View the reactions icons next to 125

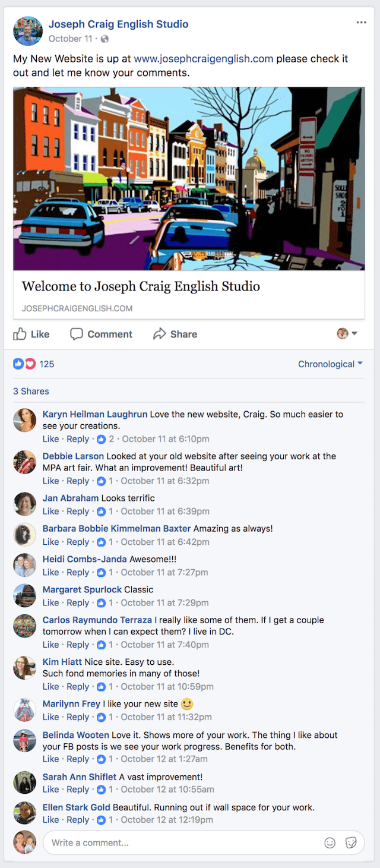[x=24, y=364]
